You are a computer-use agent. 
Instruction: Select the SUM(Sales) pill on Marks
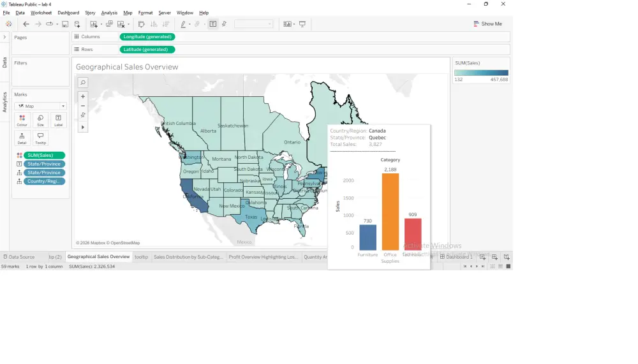pos(45,156)
